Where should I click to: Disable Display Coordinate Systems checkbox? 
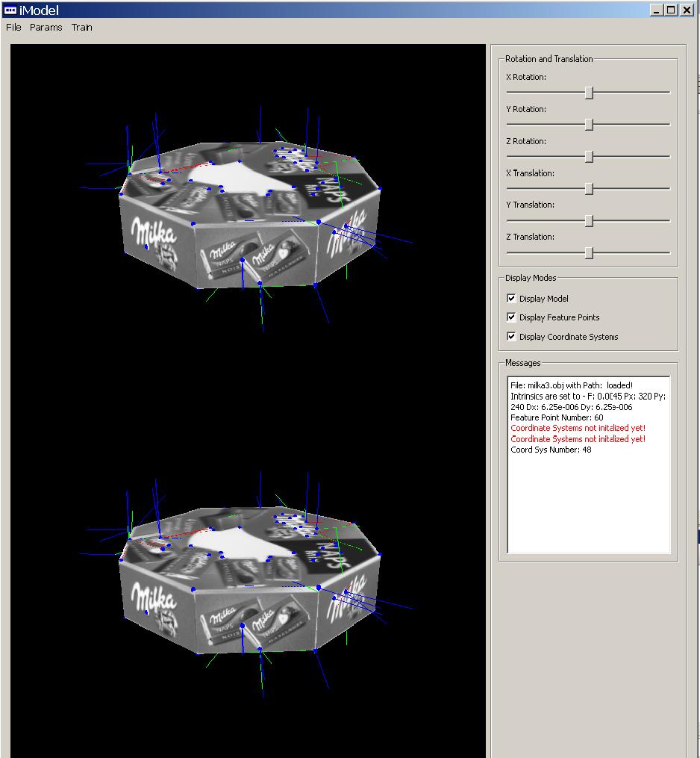[x=511, y=337]
